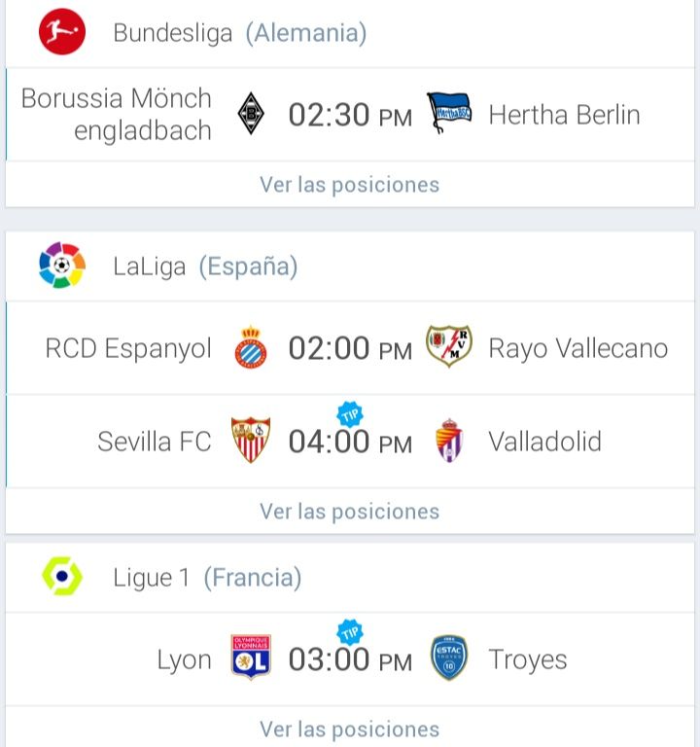The image size is (700, 747).
Task: Select the Olympique Lyonnais crest
Action: [251, 657]
